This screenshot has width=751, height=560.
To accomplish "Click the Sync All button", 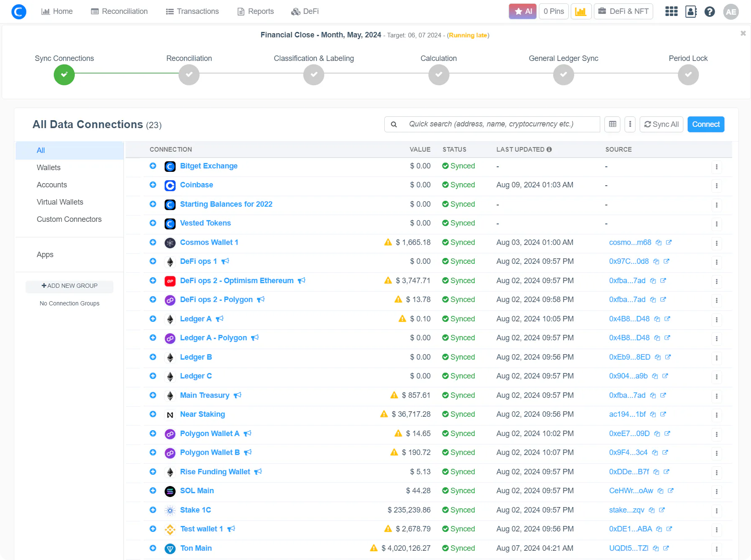I will (662, 124).
